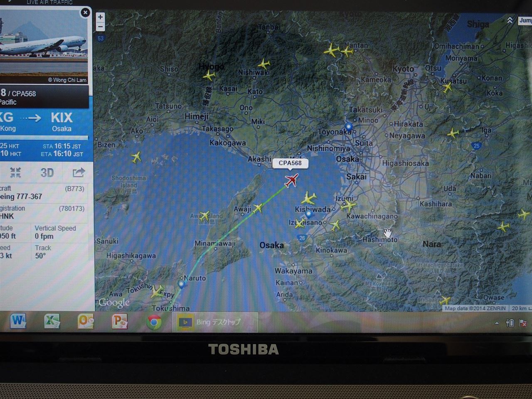
Task: Click the Track 50° value
Action: pyautogui.click(x=40, y=256)
